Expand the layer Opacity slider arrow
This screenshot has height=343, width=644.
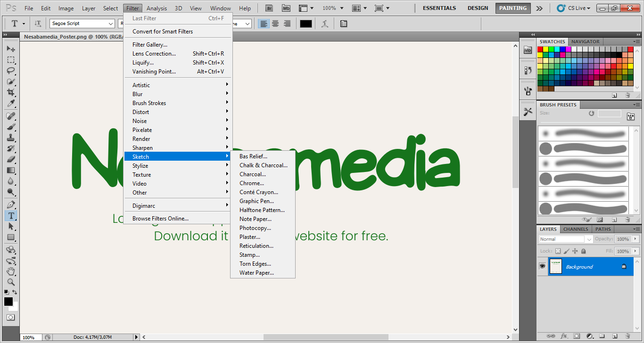coord(635,239)
